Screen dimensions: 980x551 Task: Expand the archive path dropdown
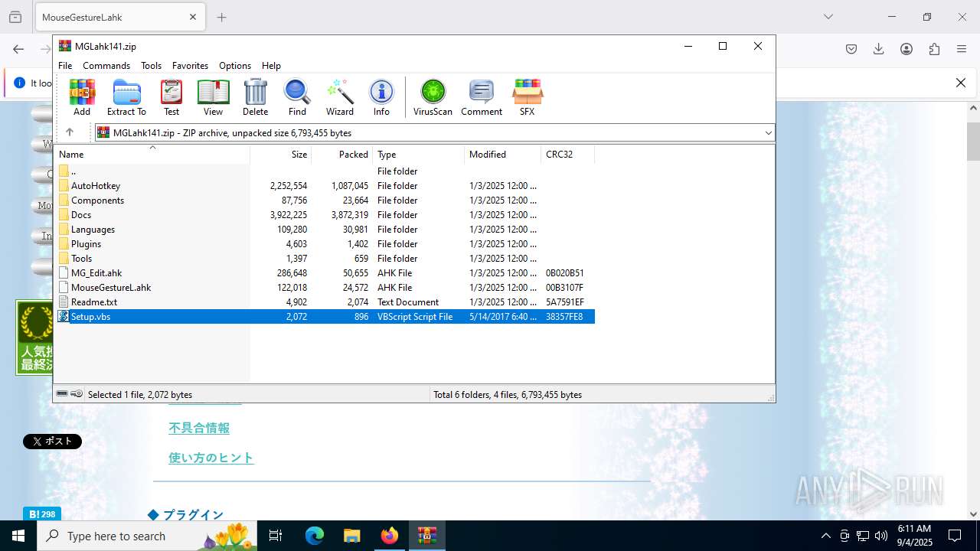[768, 133]
